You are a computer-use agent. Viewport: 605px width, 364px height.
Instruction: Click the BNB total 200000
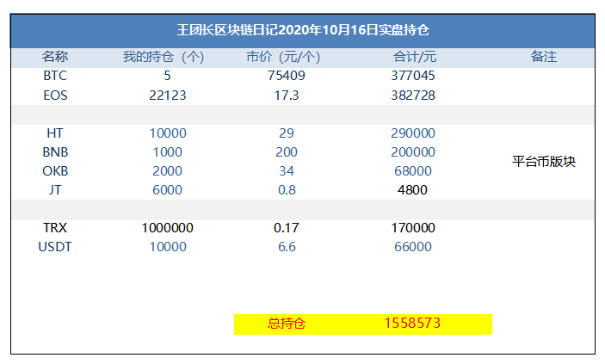413,152
